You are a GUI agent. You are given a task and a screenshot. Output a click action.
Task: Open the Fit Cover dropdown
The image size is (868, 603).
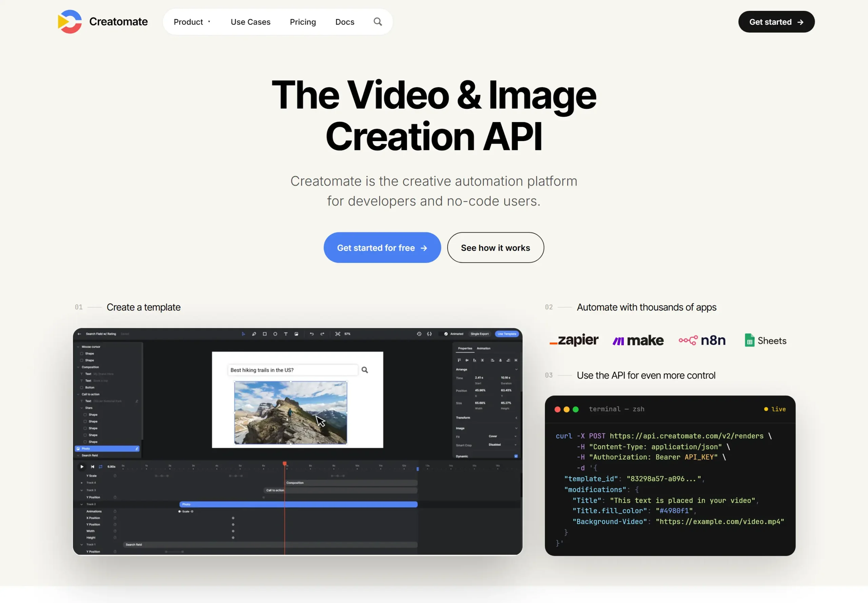(x=502, y=436)
